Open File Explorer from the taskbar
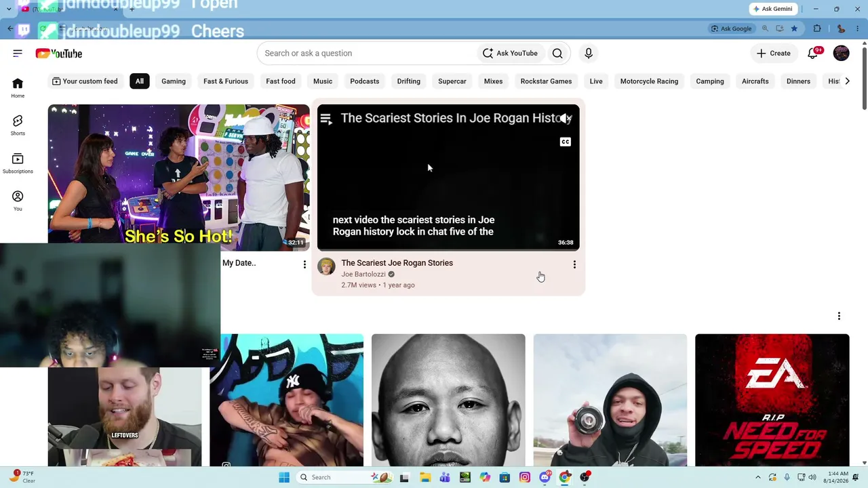This screenshot has width=868, height=488. pyautogui.click(x=425, y=477)
